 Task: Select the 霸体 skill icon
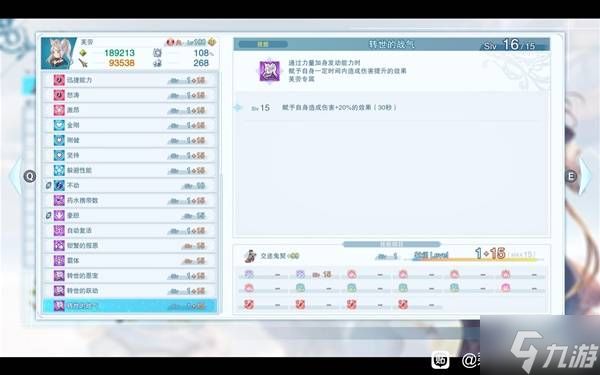coord(59,261)
